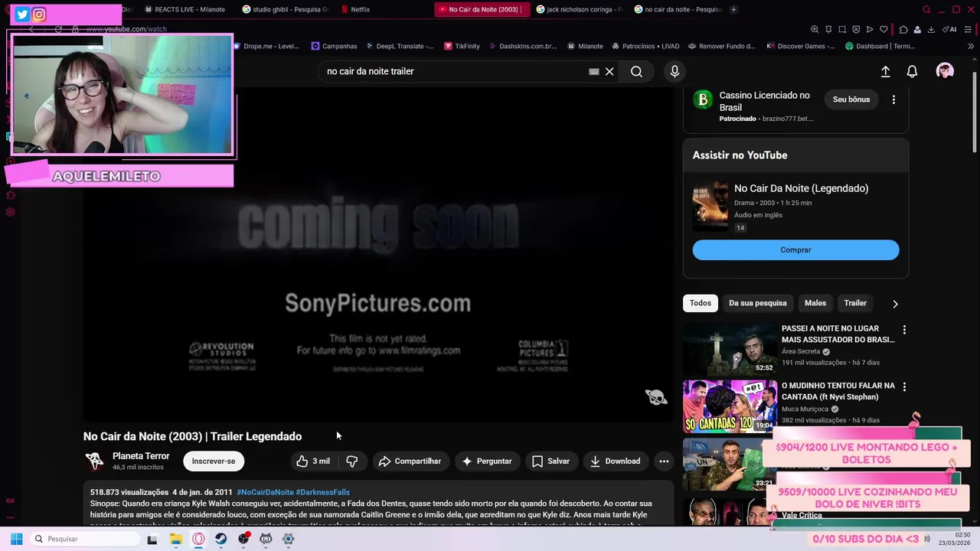The height and width of the screenshot is (551, 980).
Task: Click the blue Comprar button
Action: pos(795,250)
